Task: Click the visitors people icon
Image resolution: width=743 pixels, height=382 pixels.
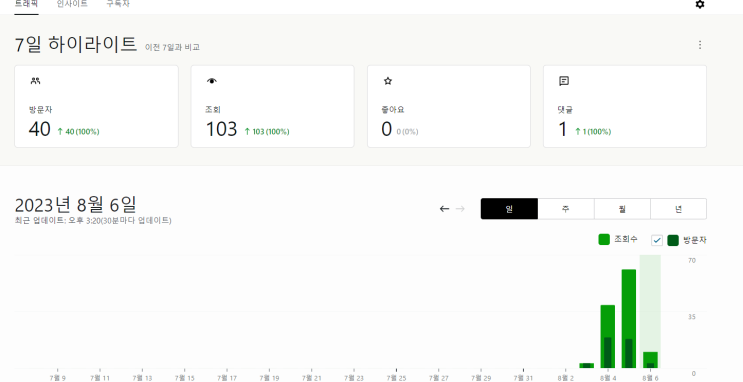Action: click(x=35, y=81)
